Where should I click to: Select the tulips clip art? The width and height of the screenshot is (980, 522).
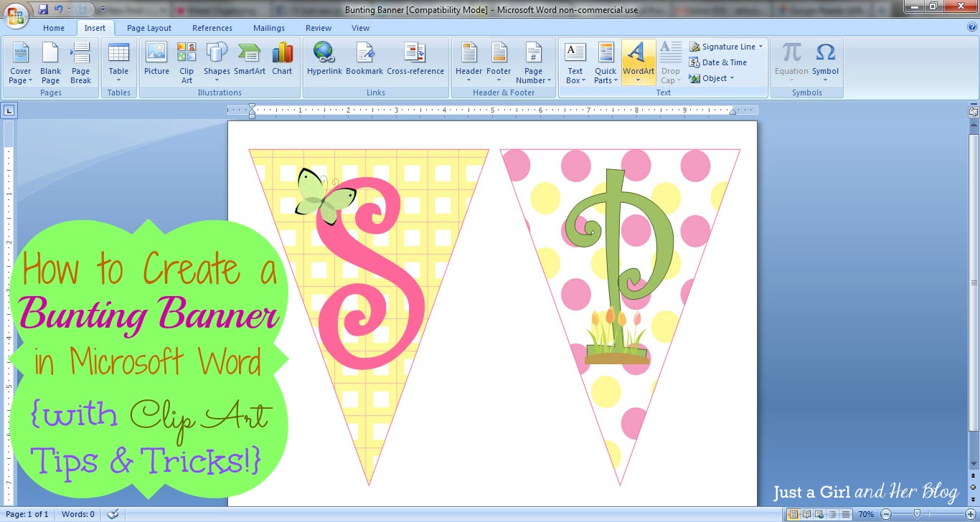(618, 336)
